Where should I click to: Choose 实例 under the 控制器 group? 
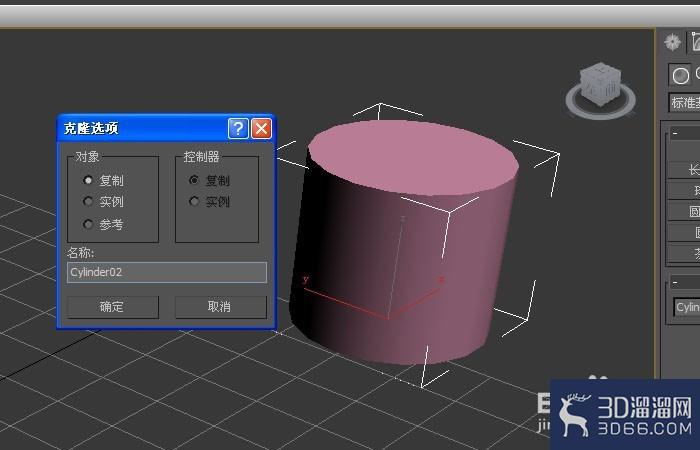click(194, 202)
